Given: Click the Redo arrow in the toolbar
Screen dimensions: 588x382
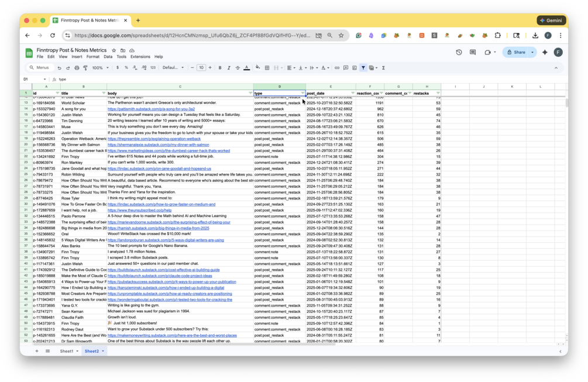Looking at the screenshot, I should (68, 68).
